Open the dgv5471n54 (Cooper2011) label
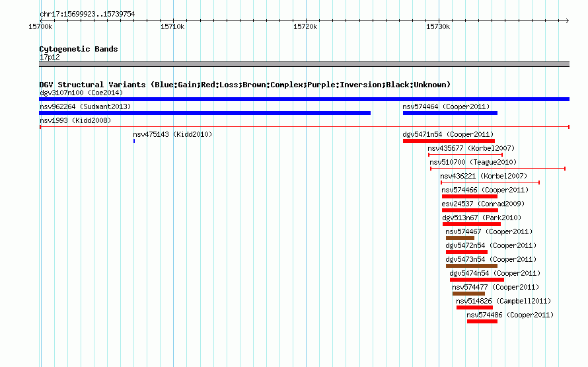The width and height of the screenshot is (588, 367). click(x=448, y=134)
